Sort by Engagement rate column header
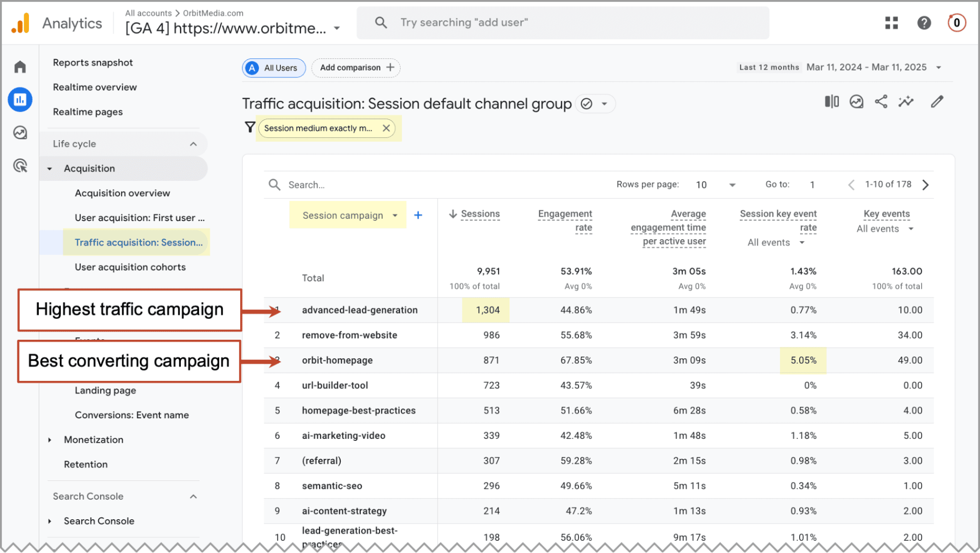The image size is (980, 553). [565, 221]
